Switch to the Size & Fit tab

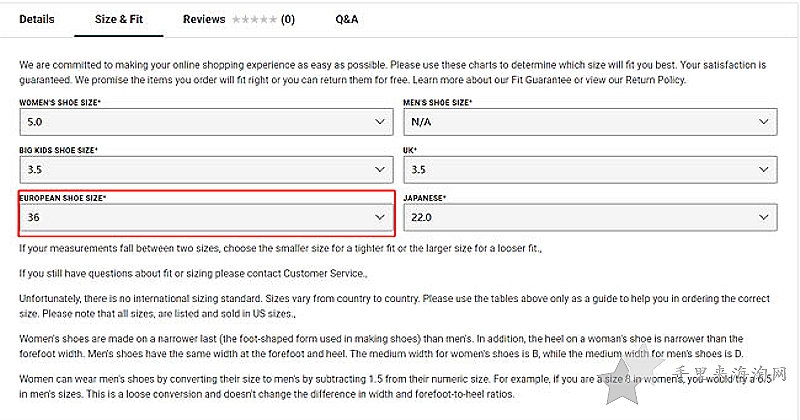tap(119, 19)
